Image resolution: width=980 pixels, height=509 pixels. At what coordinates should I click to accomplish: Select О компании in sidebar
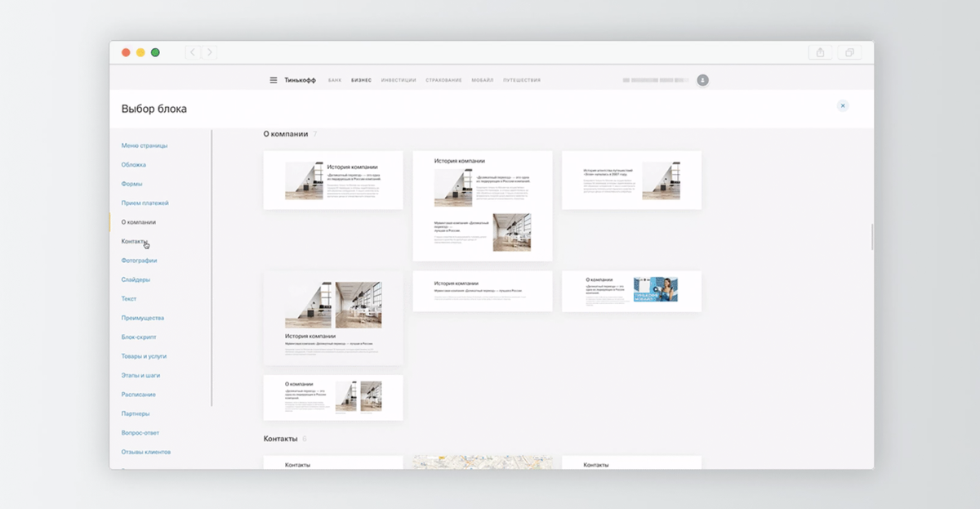(139, 222)
